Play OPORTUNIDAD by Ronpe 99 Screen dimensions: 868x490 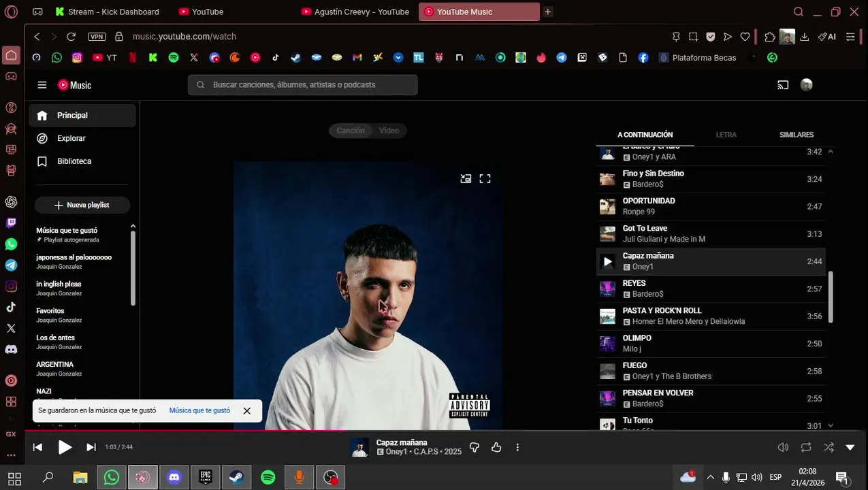(711, 206)
